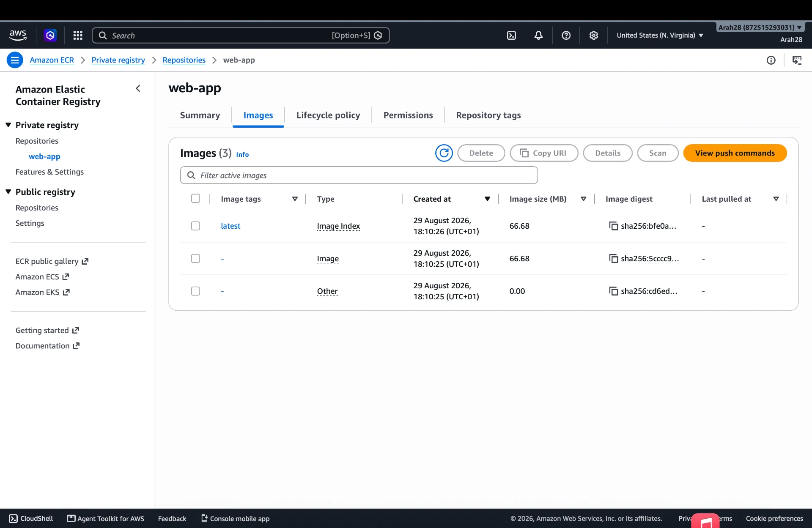Switch to the Summary tab
Screen dimensions: 812x528
(x=200, y=115)
